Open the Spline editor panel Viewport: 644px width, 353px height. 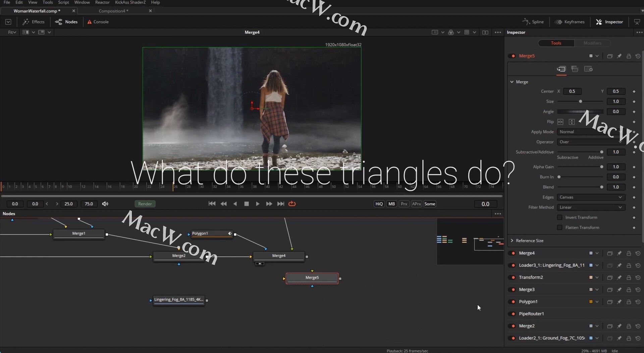533,22
